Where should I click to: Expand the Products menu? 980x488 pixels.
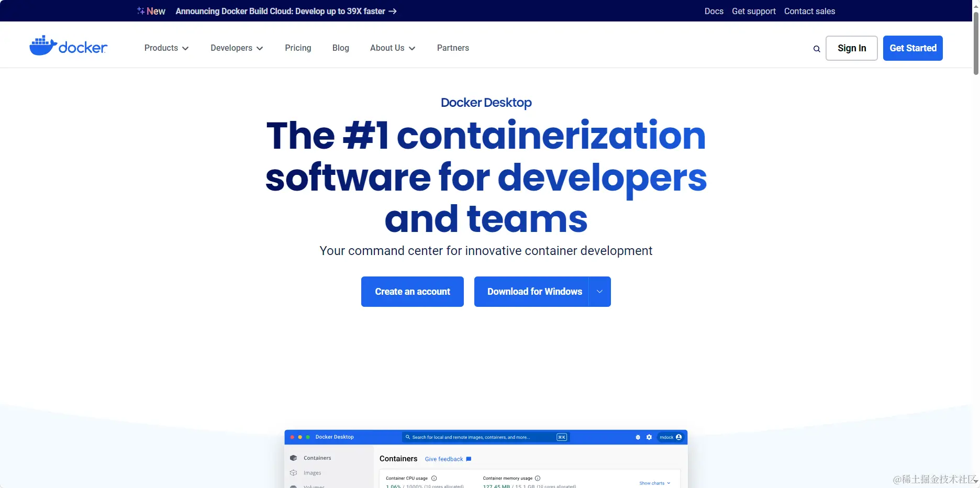pyautogui.click(x=166, y=48)
